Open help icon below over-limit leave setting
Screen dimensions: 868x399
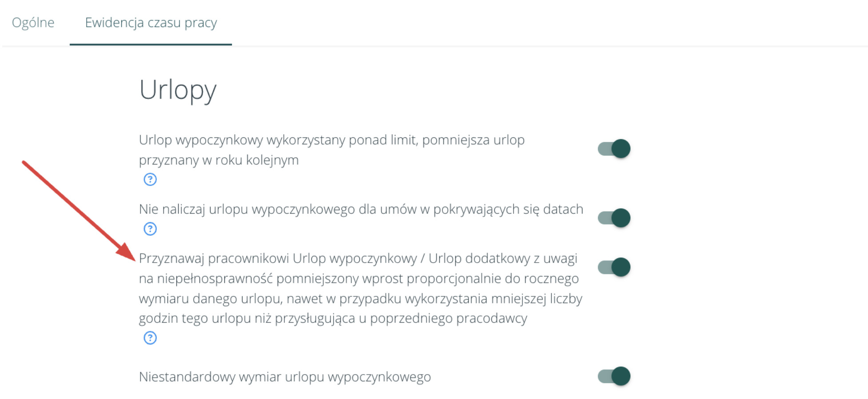(150, 180)
